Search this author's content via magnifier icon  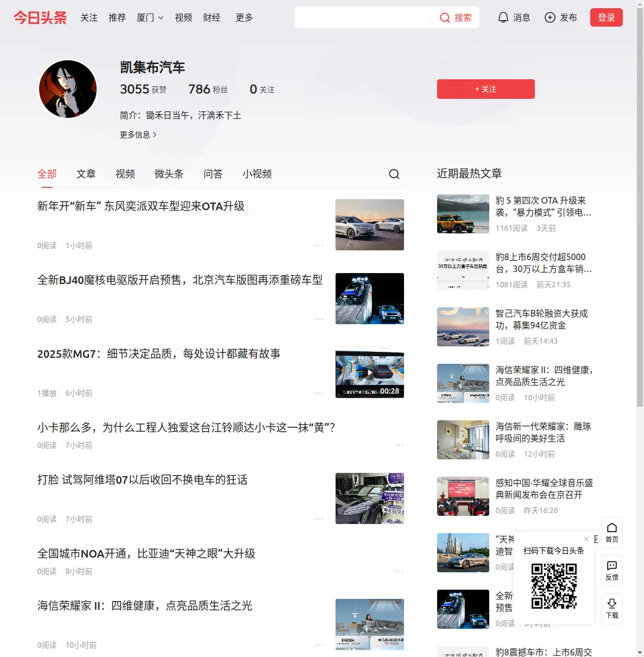pos(394,174)
